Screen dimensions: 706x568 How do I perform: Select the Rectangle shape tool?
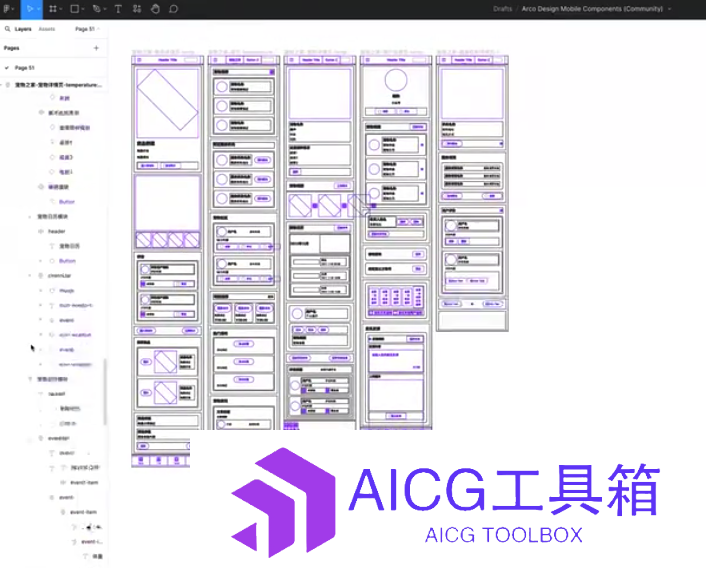(75, 9)
